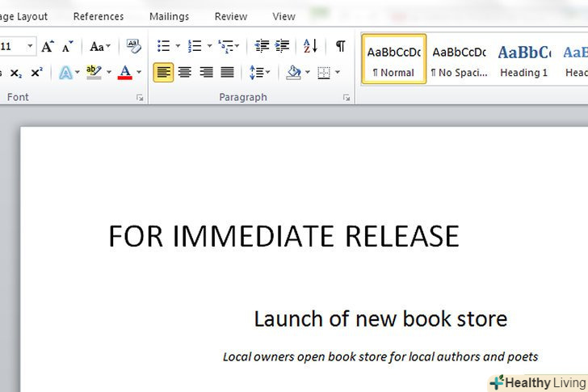The width and height of the screenshot is (588, 392).
Task: Open the References tab
Action: pos(99,16)
